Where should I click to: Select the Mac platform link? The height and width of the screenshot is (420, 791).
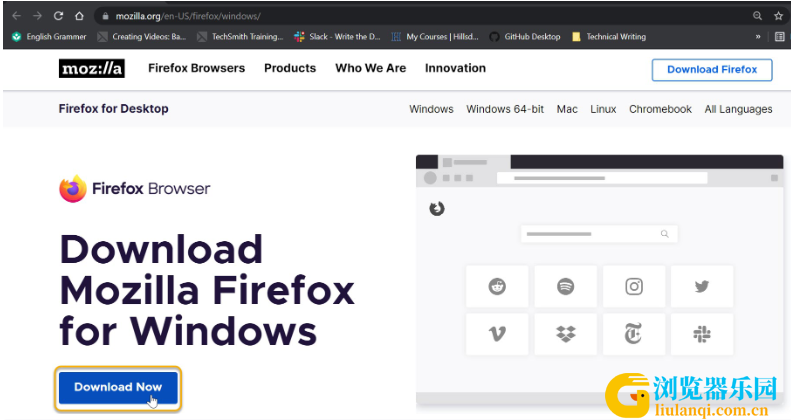(x=567, y=109)
